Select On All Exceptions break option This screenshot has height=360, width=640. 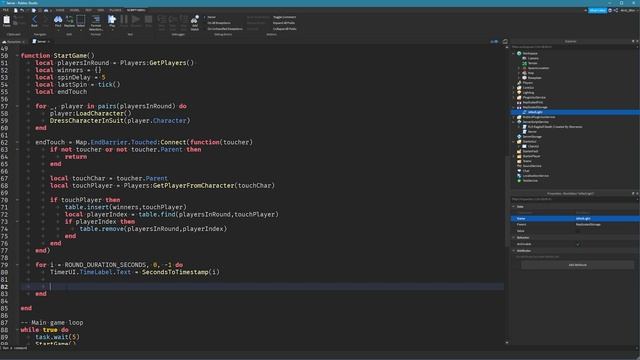(219, 23)
